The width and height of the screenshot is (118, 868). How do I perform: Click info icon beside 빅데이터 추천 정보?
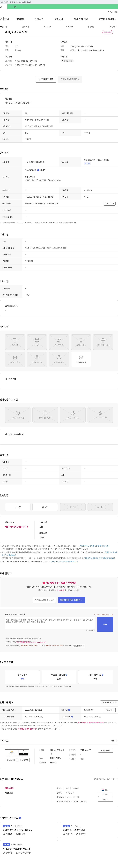point(20,818)
